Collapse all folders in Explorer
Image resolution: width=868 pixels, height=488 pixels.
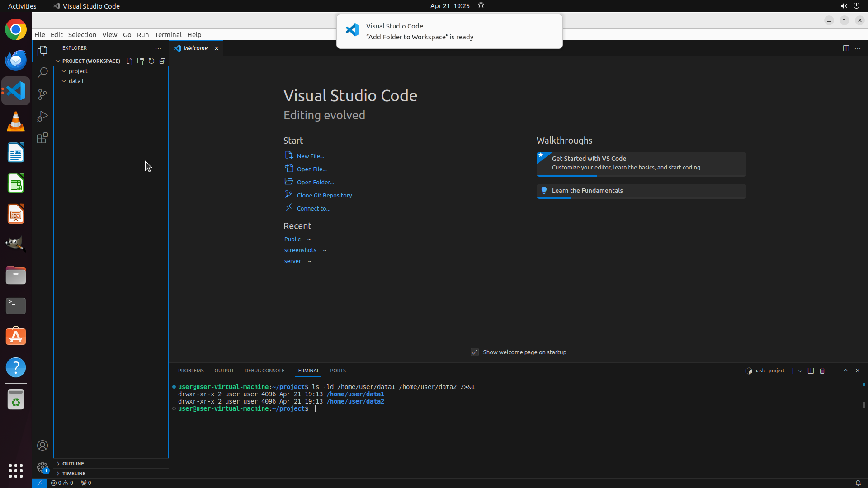tap(162, 61)
